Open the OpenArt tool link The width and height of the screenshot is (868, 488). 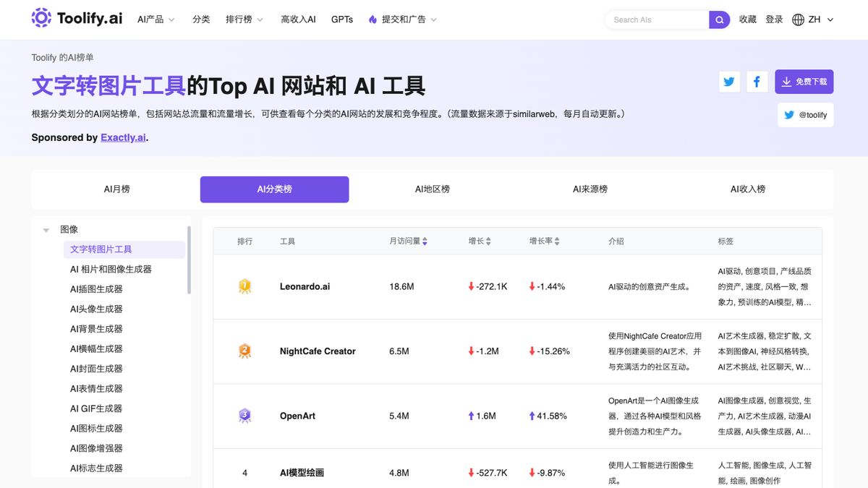[298, 416]
